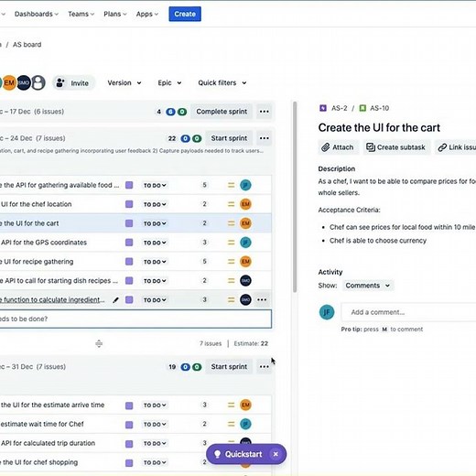This screenshot has width=476, height=476.
Task: Click the what needs to be done field
Action: click(x=135, y=319)
